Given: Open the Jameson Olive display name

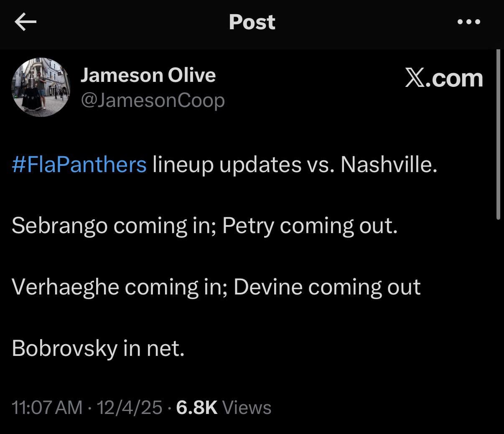Looking at the screenshot, I should pos(148,75).
